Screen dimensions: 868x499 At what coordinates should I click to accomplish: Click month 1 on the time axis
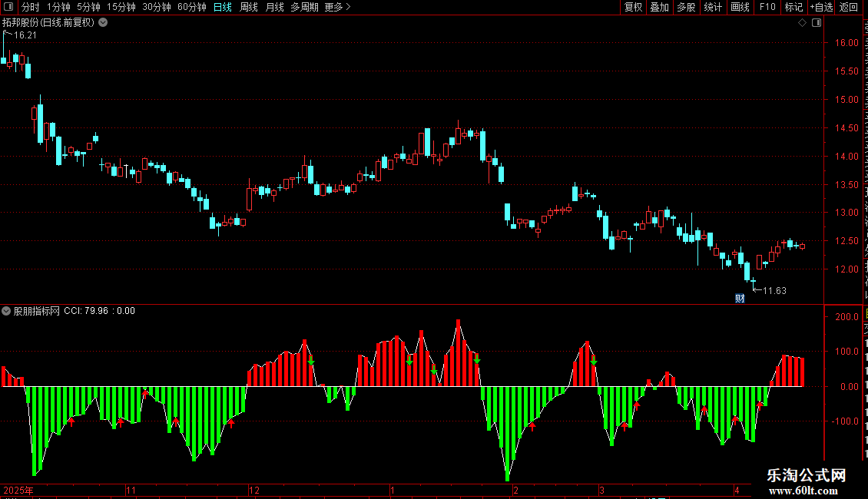[392, 490]
